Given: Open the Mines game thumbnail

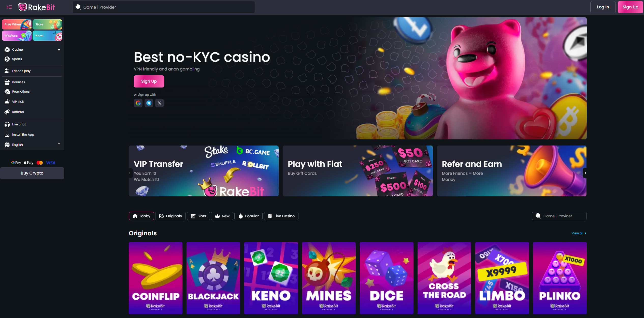Looking at the screenshot, I should (329, 278).
